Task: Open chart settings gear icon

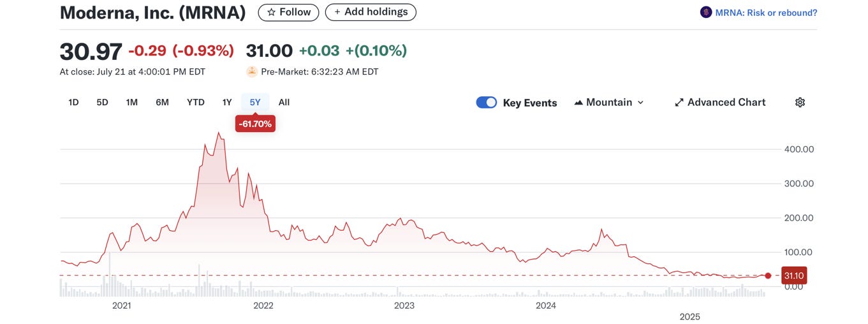Action: coord(800,102)
